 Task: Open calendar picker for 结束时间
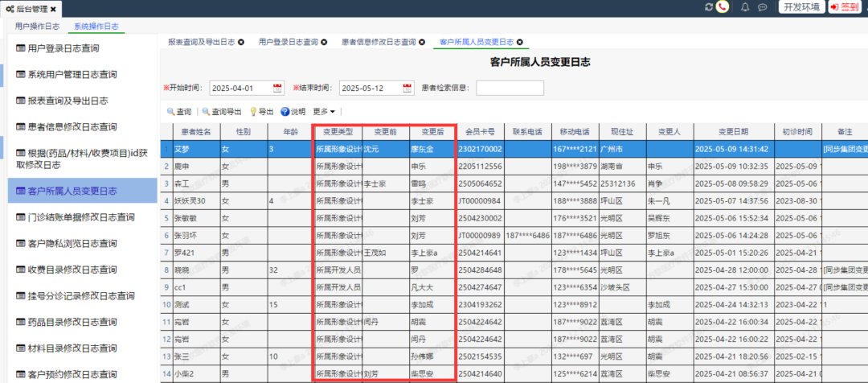click(x=407, y=88)
